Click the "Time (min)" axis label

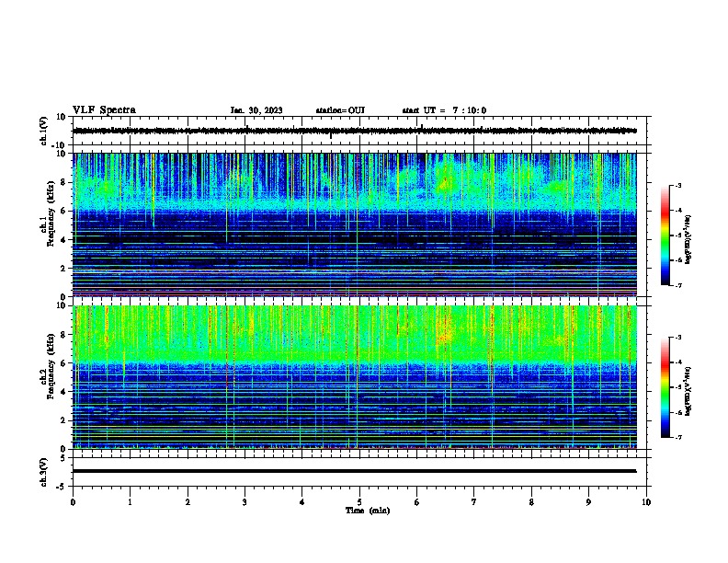coord(368,511)
